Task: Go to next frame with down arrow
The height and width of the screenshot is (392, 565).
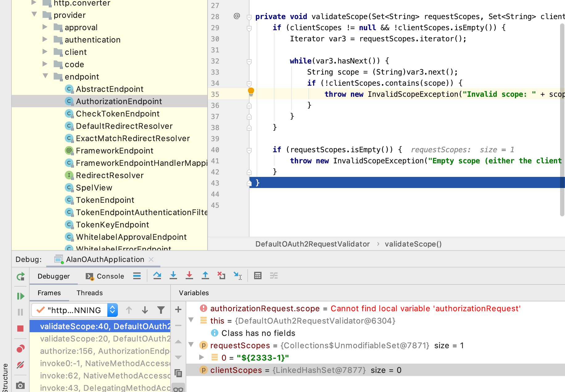Action: tap(145, 310)
